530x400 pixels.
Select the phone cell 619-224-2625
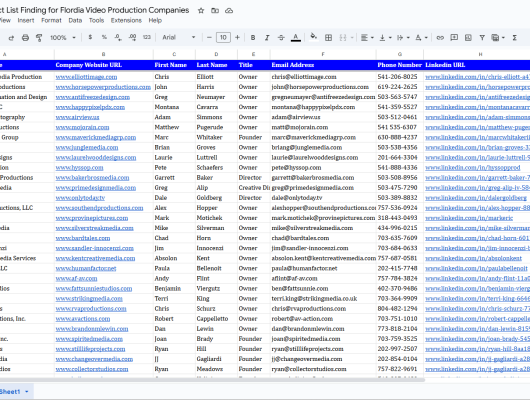click(x=400, y=87)
